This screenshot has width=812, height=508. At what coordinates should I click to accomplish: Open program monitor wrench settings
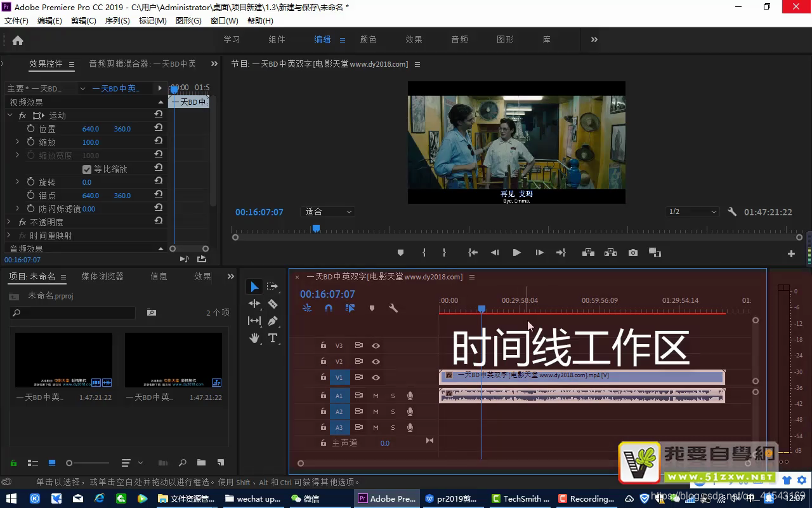[732, 212]
